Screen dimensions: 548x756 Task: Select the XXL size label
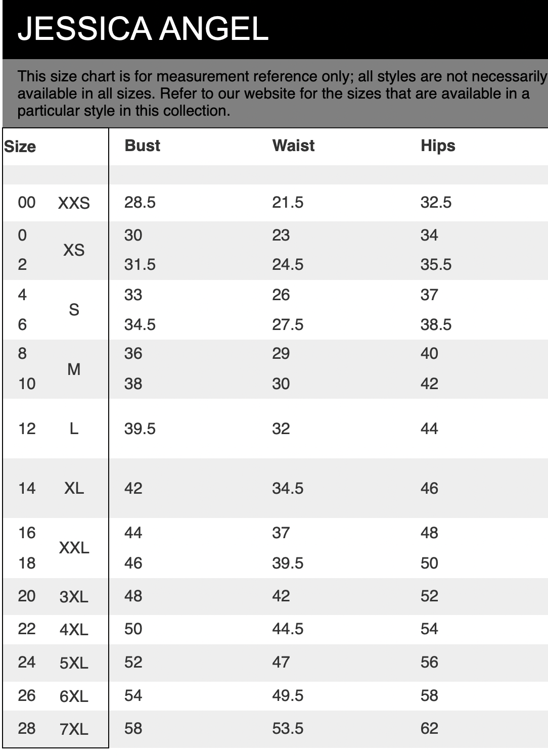(x=74, y=547)
